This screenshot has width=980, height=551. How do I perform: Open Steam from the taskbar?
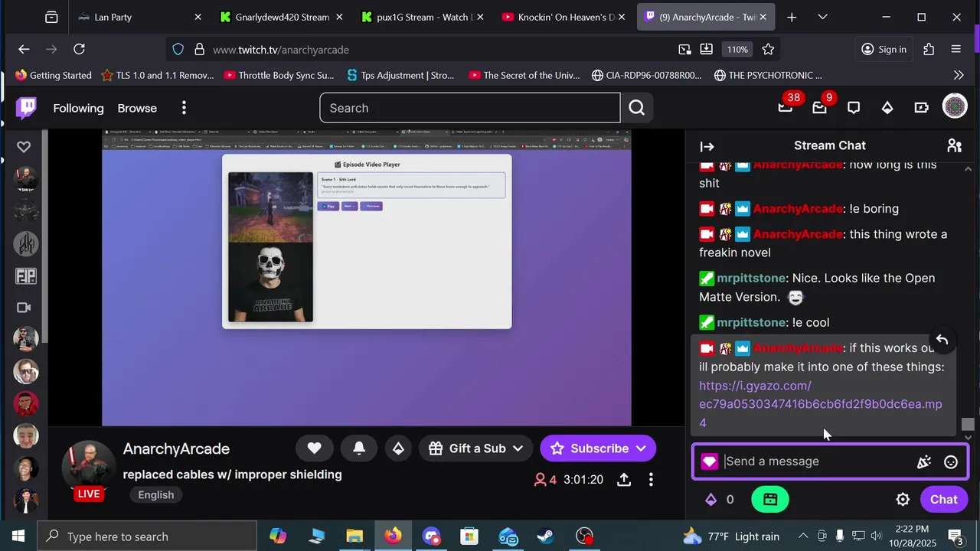(546, 536)
